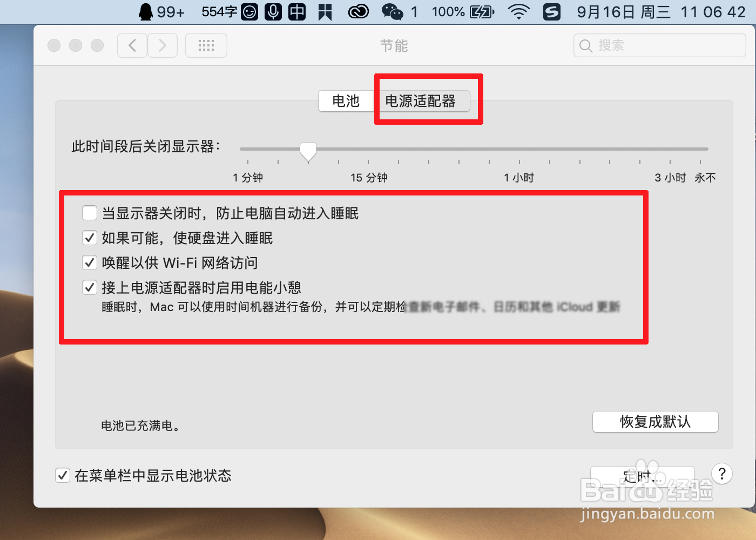The width and height of the screenshot is (756, 540).
Task: Open help via the question mark icon
Action: click(722, 474)
